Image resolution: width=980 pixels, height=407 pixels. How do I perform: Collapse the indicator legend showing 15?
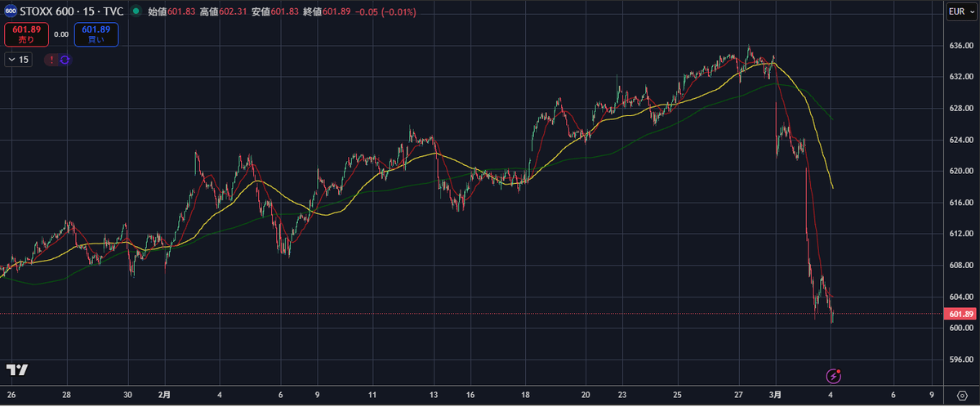point(18,60)
